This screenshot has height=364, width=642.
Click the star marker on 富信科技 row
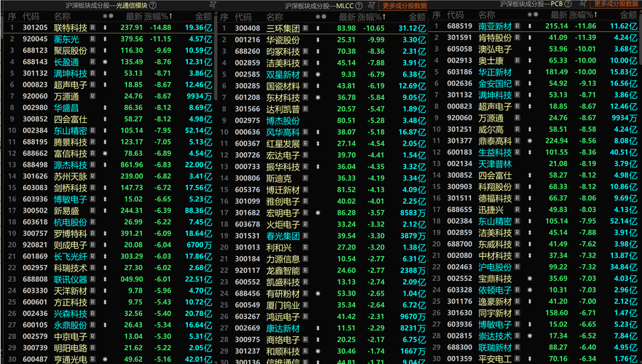105,154
